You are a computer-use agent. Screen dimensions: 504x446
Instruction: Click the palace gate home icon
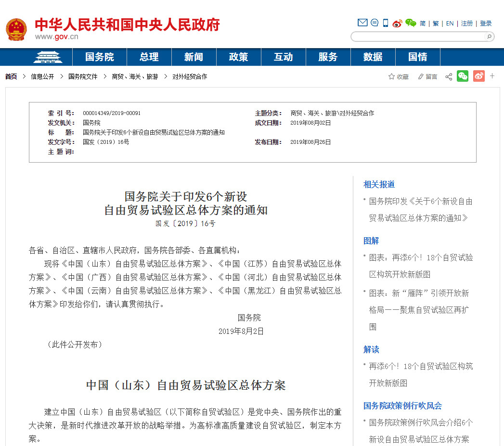(x=48, y=57)
